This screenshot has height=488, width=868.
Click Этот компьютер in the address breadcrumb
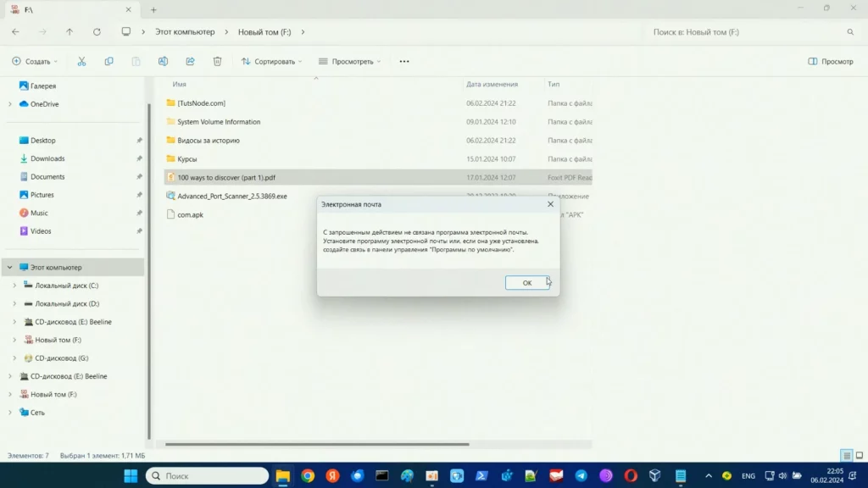point(185,32)
